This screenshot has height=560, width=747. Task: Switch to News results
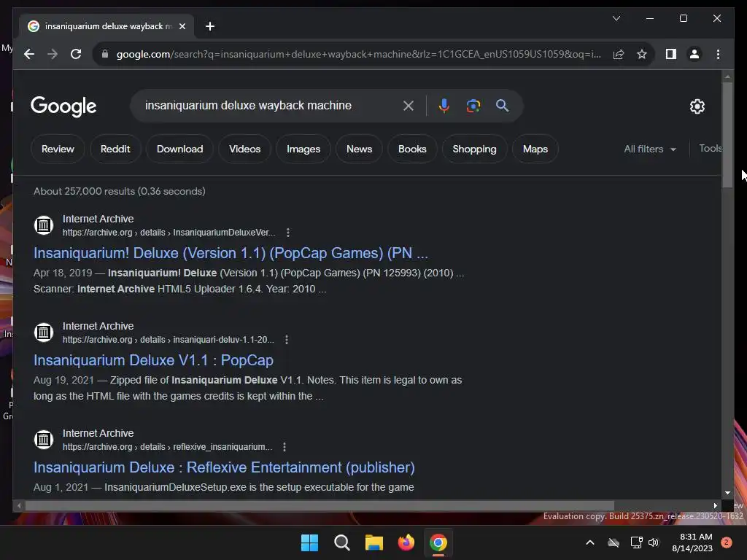[x=359, y=149]
